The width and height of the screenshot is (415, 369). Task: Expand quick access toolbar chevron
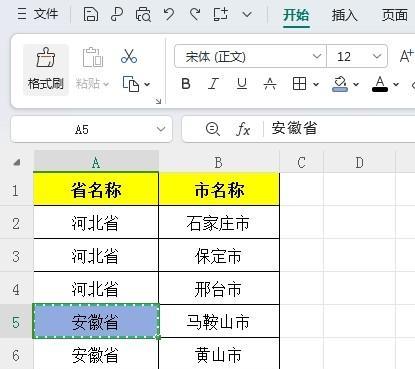(247, 15)
